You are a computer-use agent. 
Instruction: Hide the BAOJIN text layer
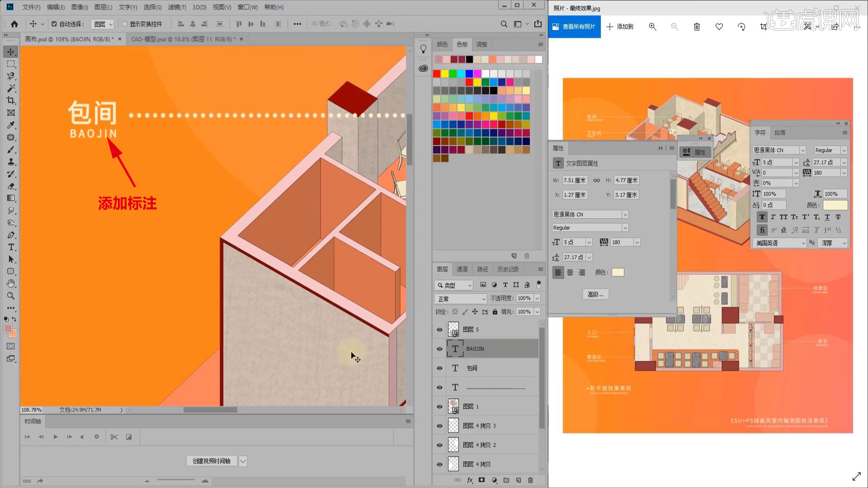(439, 349)
